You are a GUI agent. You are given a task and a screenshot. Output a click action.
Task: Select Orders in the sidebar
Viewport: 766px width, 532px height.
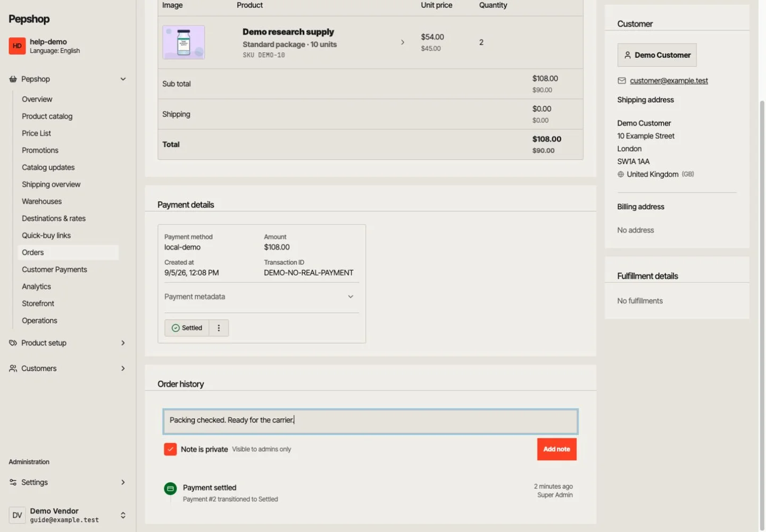68,253
